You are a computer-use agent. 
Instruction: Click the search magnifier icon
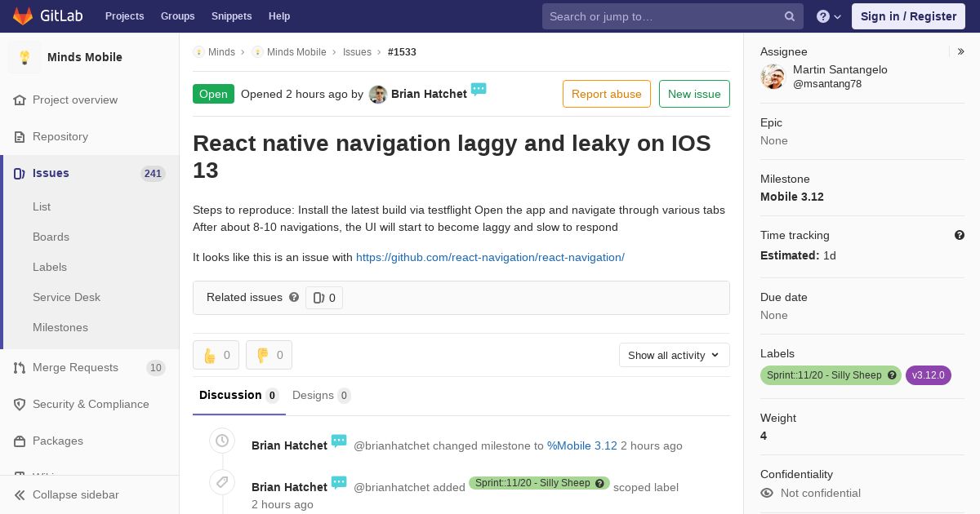789,16
